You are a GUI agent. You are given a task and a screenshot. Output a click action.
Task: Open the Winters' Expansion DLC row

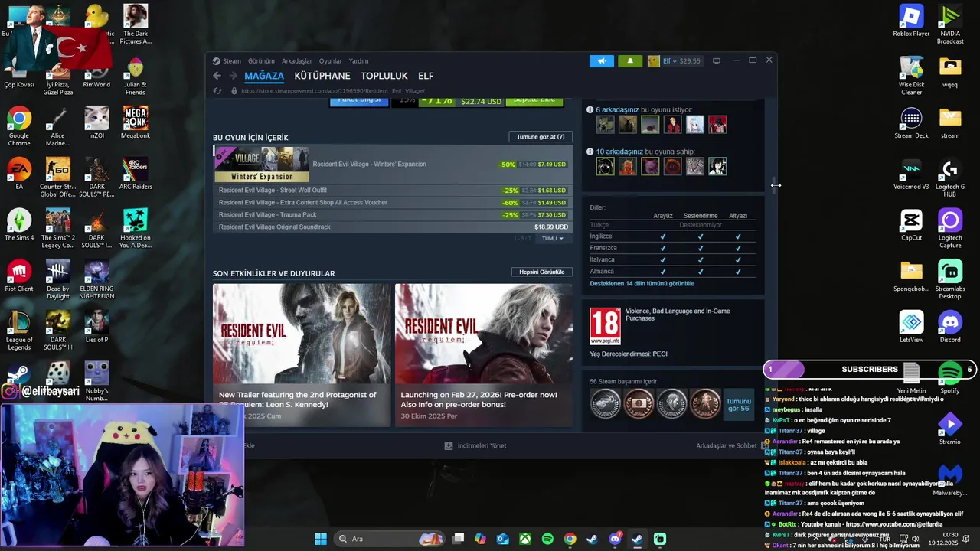(392, 164)
